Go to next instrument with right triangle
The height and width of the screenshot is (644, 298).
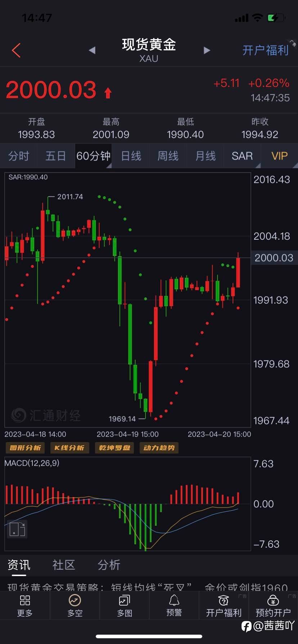(207, 50)
